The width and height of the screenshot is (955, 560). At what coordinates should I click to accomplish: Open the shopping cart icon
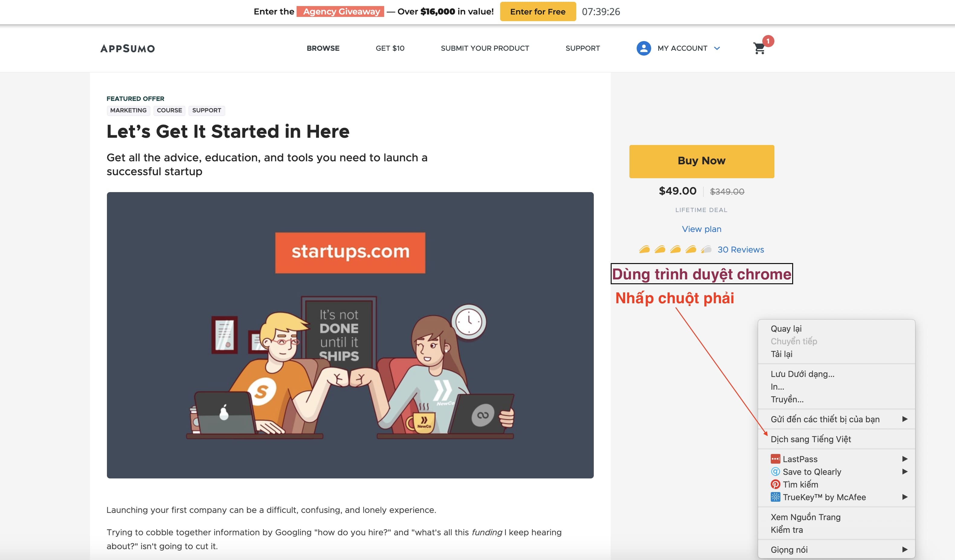point(759,49)
